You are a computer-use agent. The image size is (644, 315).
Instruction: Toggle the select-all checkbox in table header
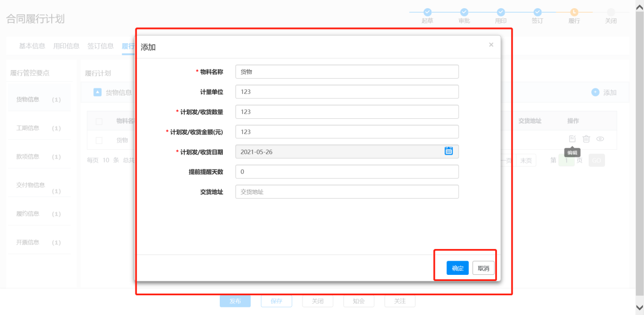click(x=99, y=121)
